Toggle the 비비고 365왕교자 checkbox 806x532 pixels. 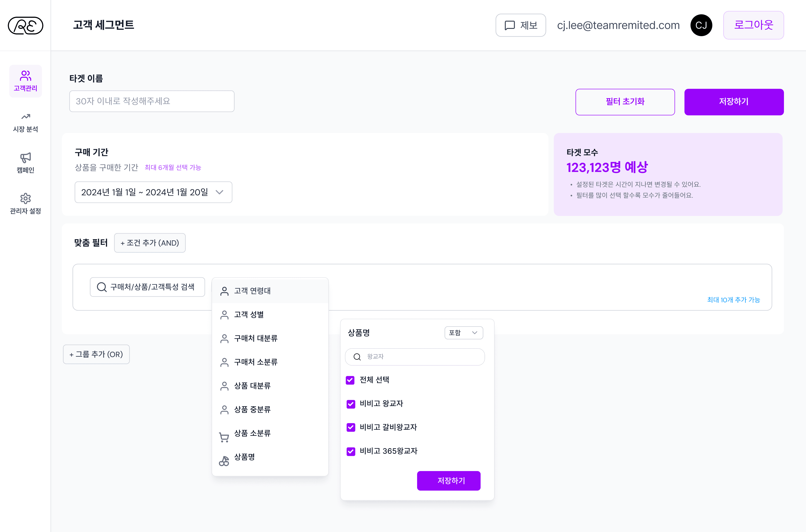tap(351, 451)
